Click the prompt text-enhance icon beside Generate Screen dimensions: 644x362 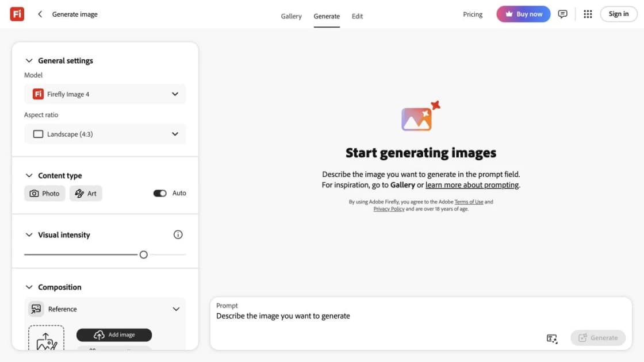[x=552, y=338]
